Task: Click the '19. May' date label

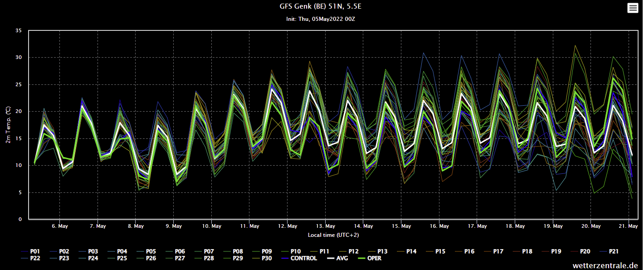Action: [553, 226]
